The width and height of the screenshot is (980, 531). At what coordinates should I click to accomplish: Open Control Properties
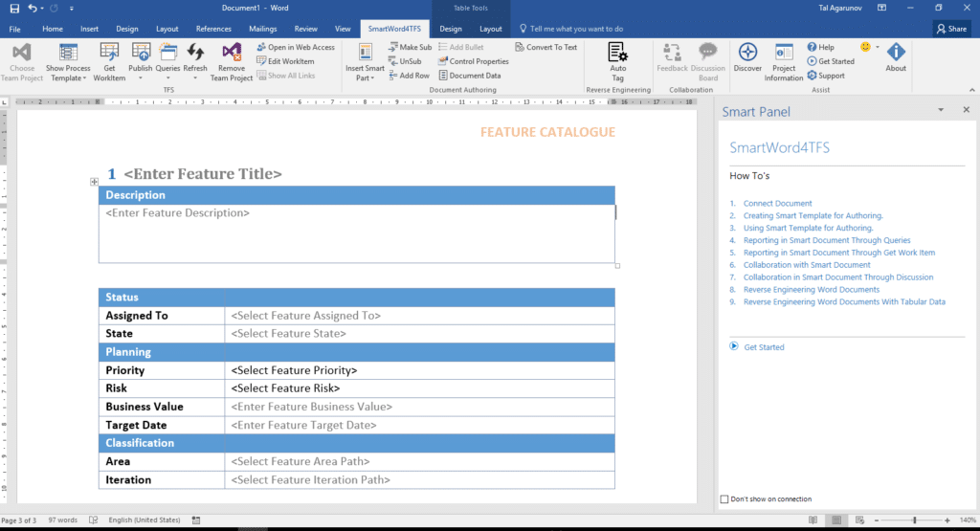pyautogui.click(x=474, y=61)
